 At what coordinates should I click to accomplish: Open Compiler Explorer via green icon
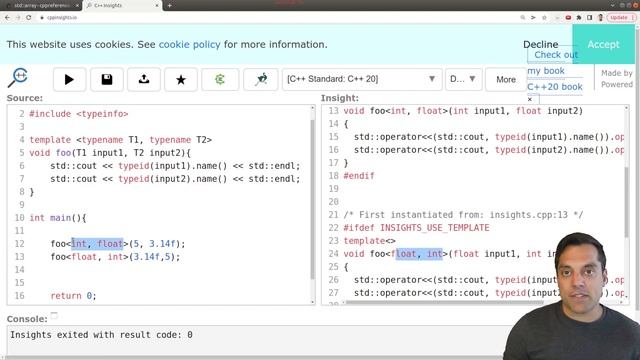(x=220, y=79)
